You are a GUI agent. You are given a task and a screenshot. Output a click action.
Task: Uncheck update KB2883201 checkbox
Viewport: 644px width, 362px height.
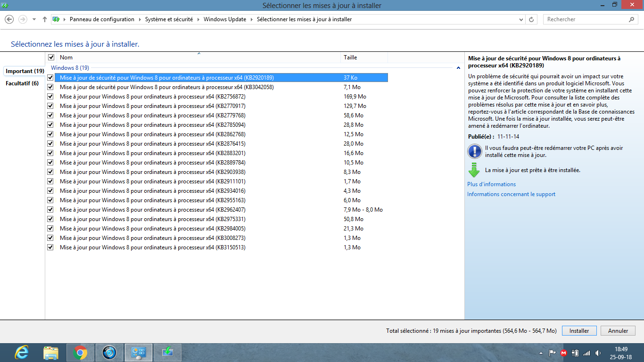click(x=50, y=153)
